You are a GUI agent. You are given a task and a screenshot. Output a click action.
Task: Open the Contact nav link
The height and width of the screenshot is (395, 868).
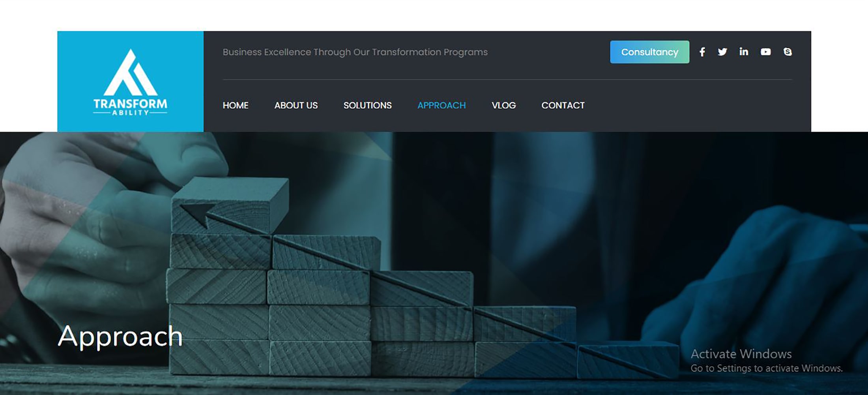563,105
